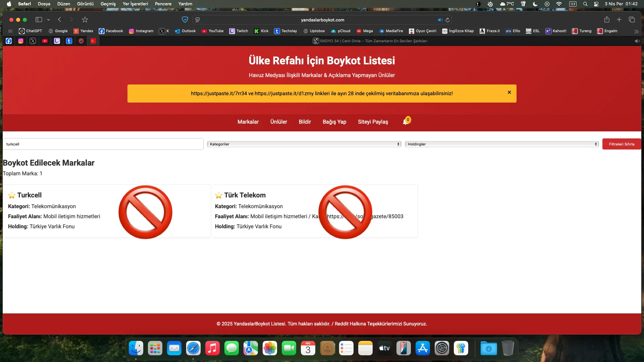
Task: Open the Yer İşaretleri menu
Action: pyautogui.click(x=135, y=4)
